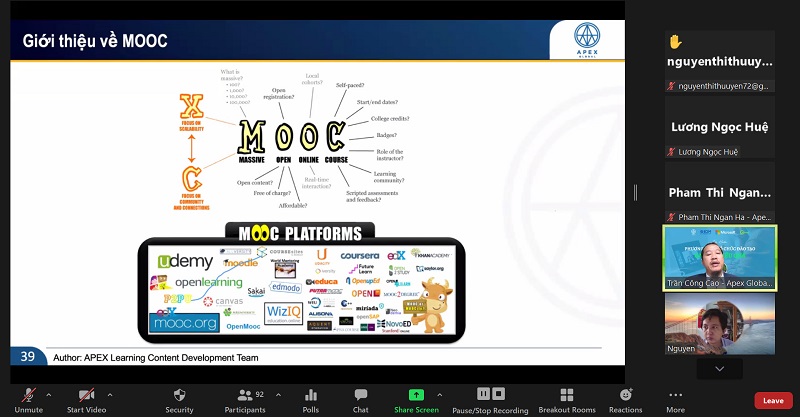Click the Unmute microphone icon
This screenshot has height=417, width=800.
click(29, 395)
